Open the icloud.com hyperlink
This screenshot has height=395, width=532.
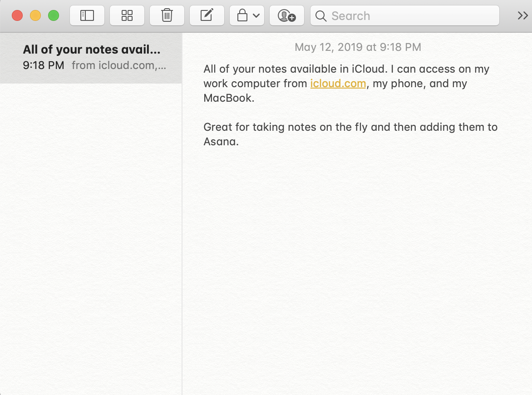[338, 84]
